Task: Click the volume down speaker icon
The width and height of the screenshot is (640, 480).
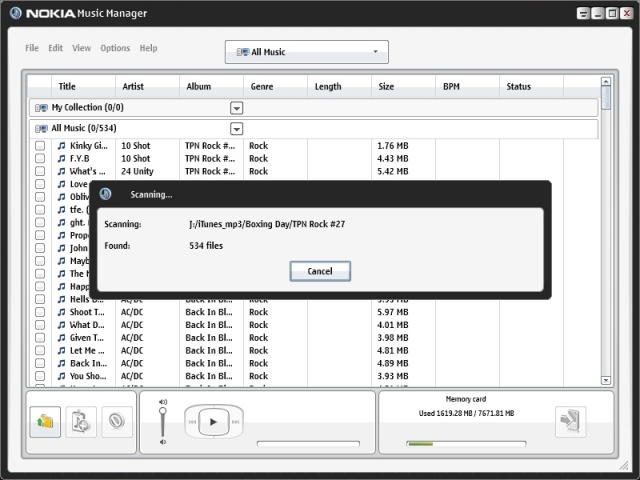Action: click(163, 442)
